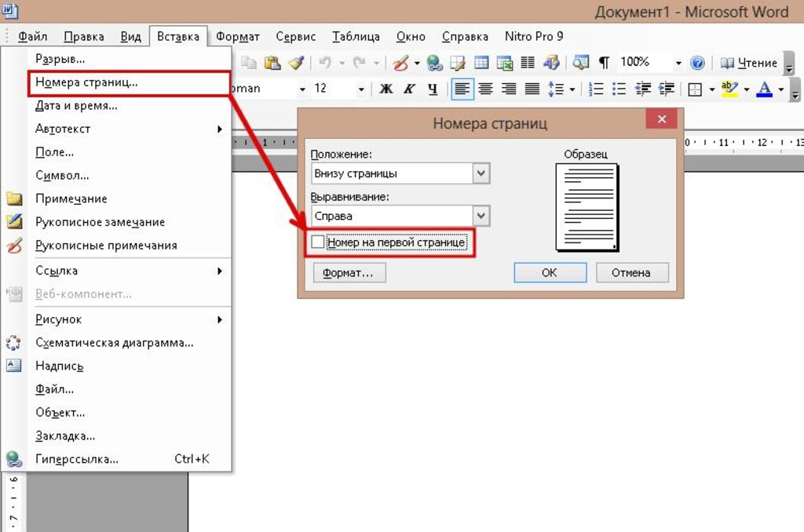Click the Отмена button to cancel
This screenshot has width=804, height=532.
coord(632,272)
